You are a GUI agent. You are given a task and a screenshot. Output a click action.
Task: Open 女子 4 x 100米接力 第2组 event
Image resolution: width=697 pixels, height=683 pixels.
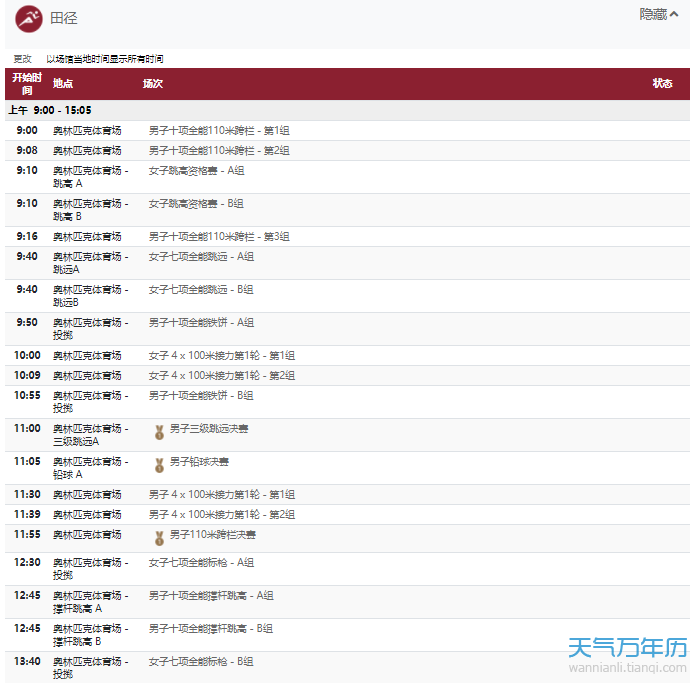click(222, 376)
